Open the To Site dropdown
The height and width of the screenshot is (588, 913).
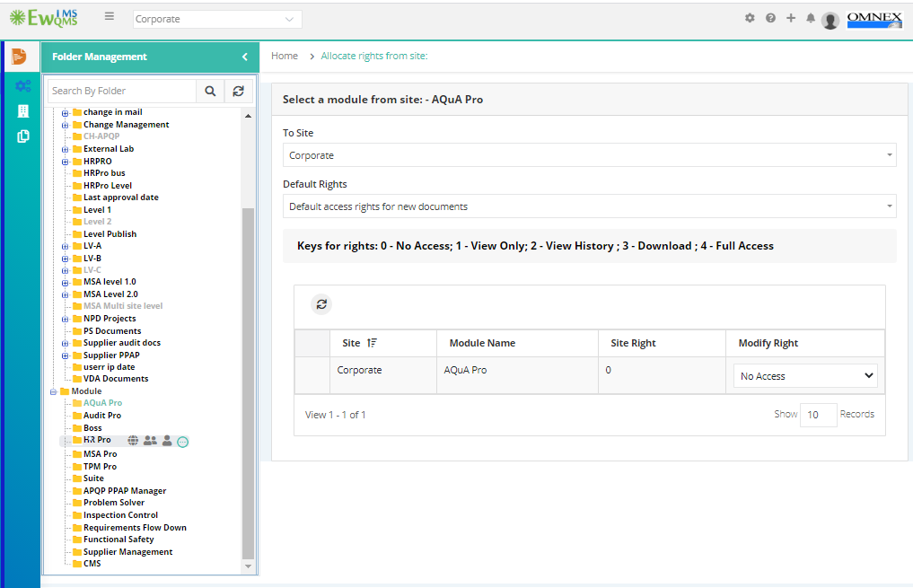pyautogui.click(x=589, y=155)
